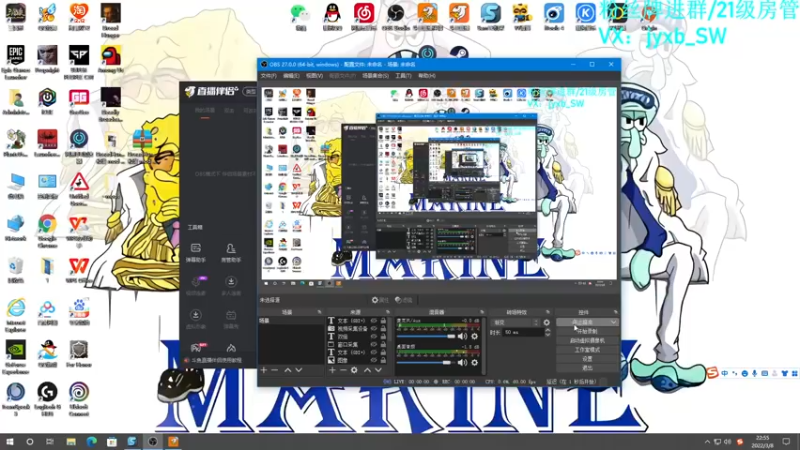Open Microsoft Edge from taskbar
Image resolution: width=800 pixels, height=450 pixels.
point(91,442)
